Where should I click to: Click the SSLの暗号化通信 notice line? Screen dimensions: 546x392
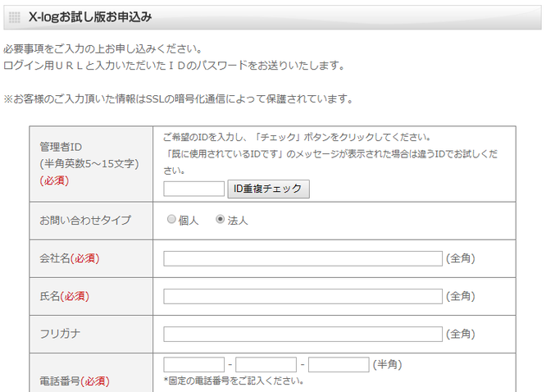click(178, 99)
